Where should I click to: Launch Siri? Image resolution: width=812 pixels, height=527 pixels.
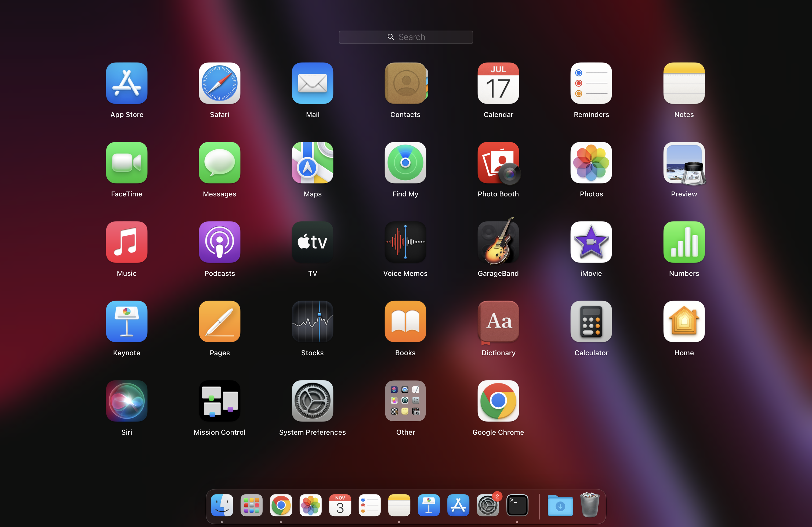[x=126, y=401]
